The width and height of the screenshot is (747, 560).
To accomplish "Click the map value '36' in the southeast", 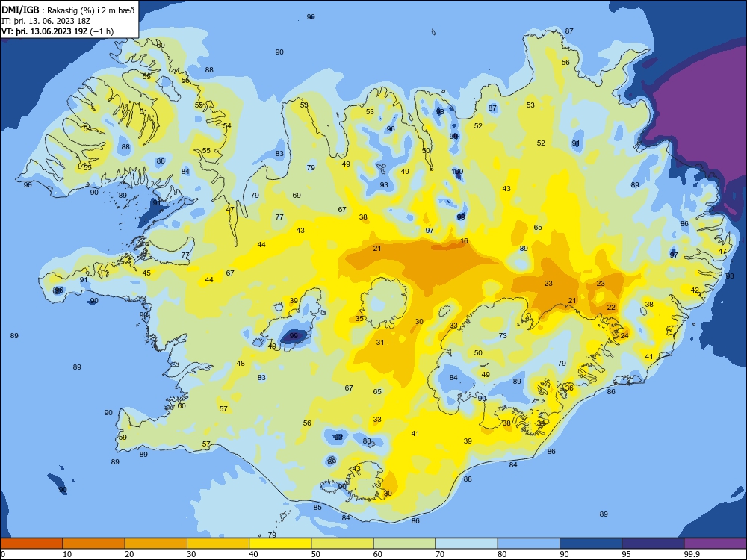I will (569, 388).
